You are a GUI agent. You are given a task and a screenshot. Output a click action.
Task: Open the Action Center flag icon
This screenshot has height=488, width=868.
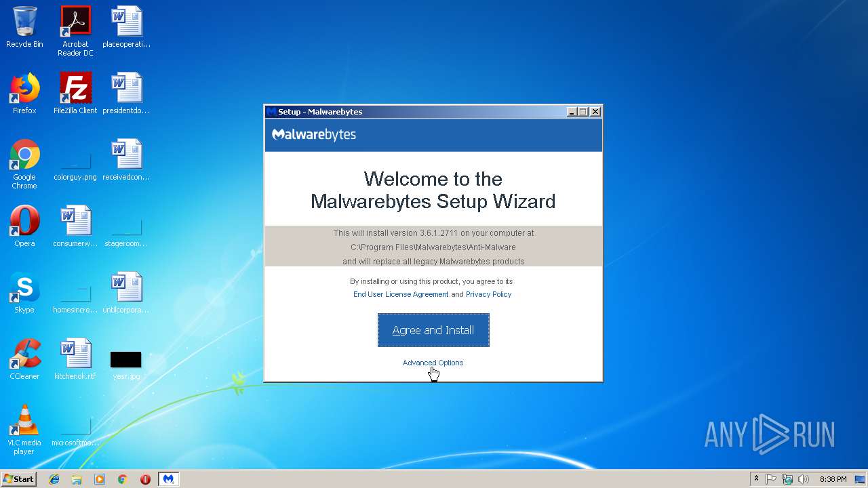(771, 479)
